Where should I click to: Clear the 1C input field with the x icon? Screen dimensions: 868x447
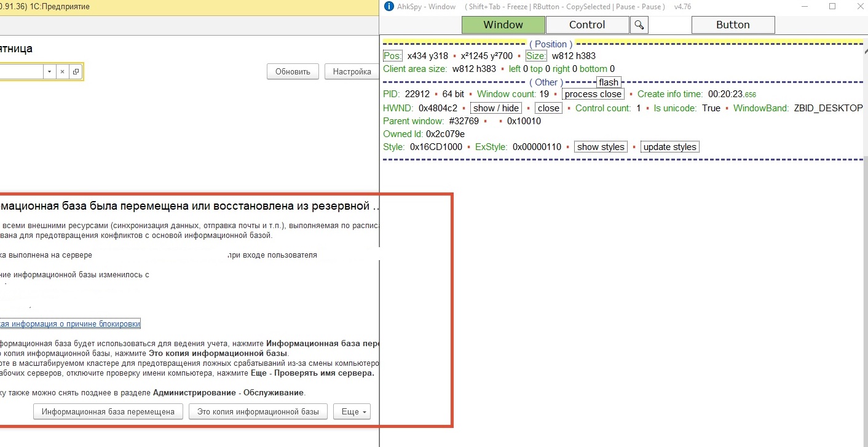[62, 72]
